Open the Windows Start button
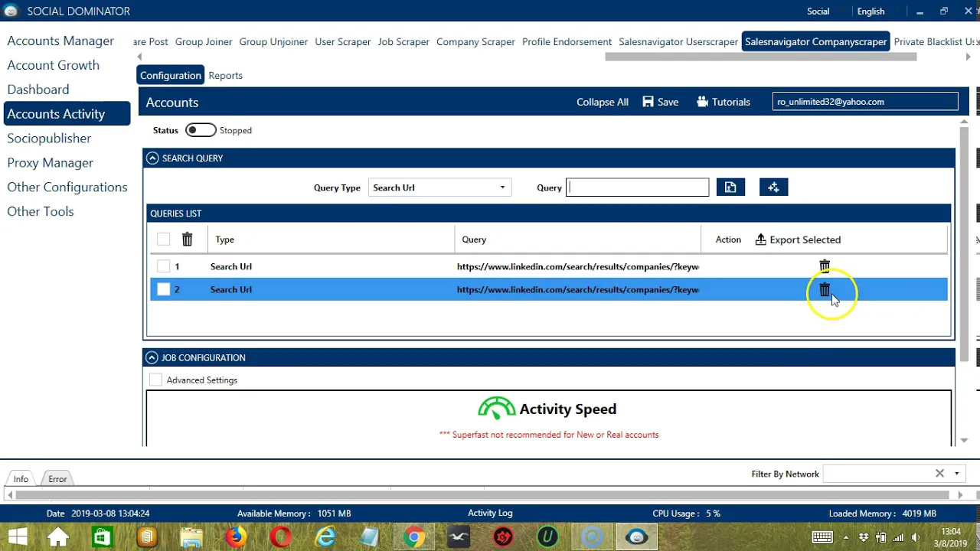 18,537
